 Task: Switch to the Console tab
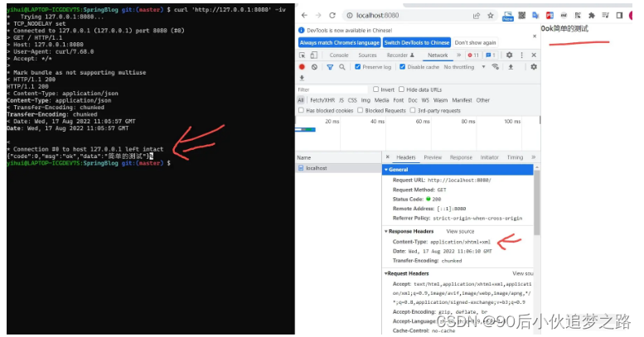(339, 55)
